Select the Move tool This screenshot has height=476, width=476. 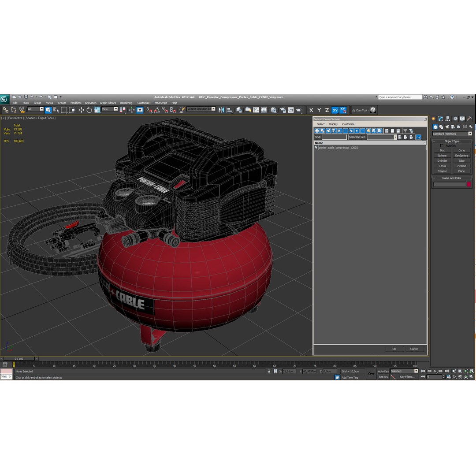pos(81,110)
